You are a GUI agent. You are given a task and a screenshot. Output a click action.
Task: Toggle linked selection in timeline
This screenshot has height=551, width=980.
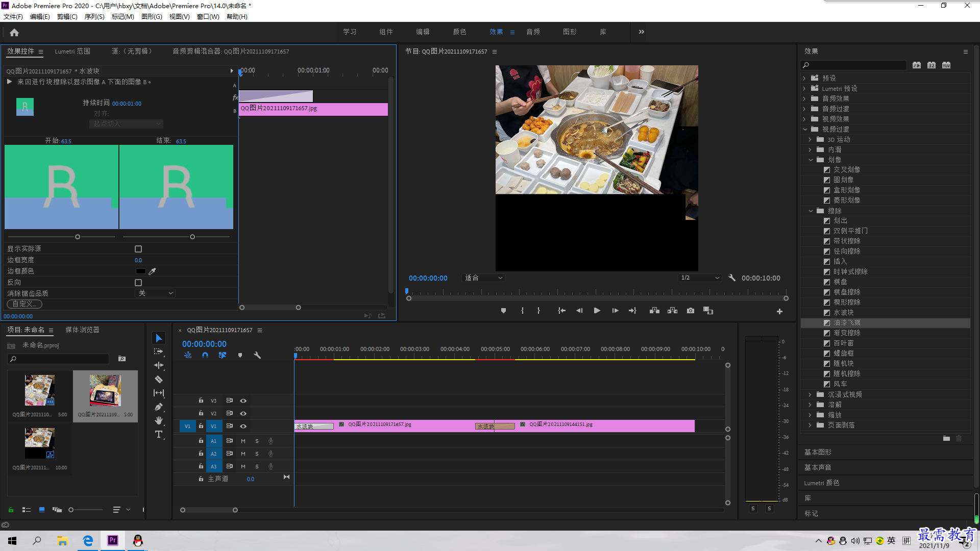(223, 355)
